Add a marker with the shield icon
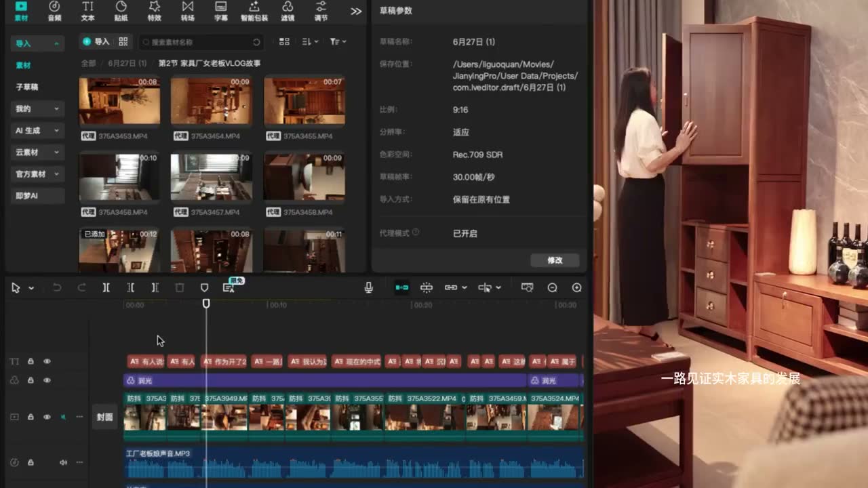Viewport: 868px width, 488px height. click(x=204, y=288)
